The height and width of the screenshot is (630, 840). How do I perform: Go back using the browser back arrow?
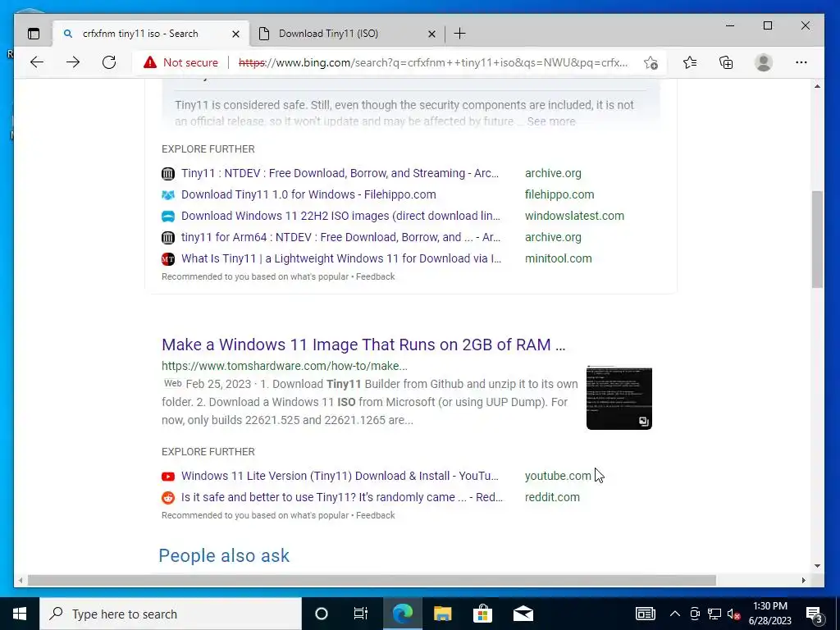coord(37,62)
